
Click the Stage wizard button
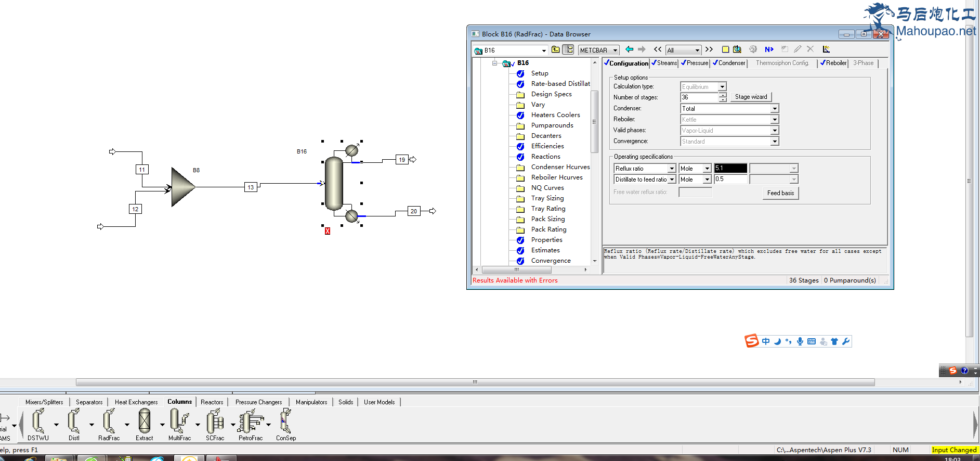click(751, 97)
